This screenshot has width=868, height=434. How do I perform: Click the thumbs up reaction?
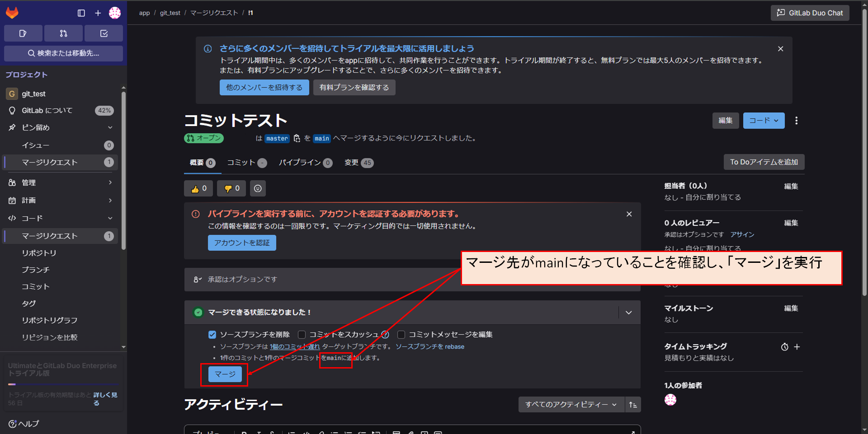click(x=198, y=189)
